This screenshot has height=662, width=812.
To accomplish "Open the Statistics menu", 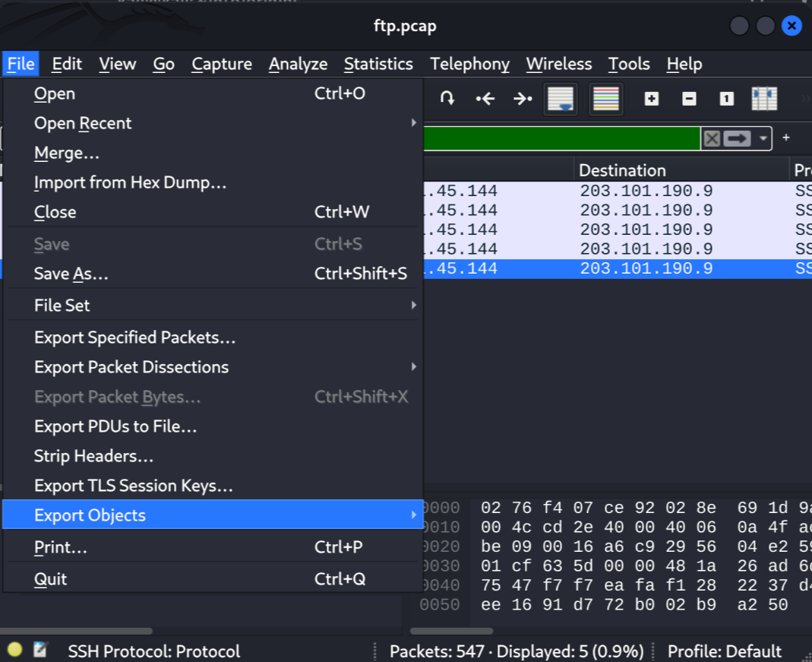I will [x=378, y=64].
